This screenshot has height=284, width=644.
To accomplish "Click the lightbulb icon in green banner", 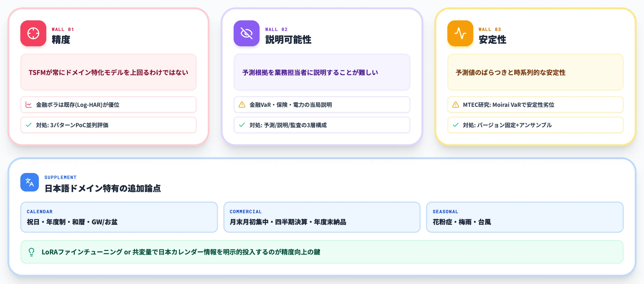I will pyautogui.click(x=31, y=252).
